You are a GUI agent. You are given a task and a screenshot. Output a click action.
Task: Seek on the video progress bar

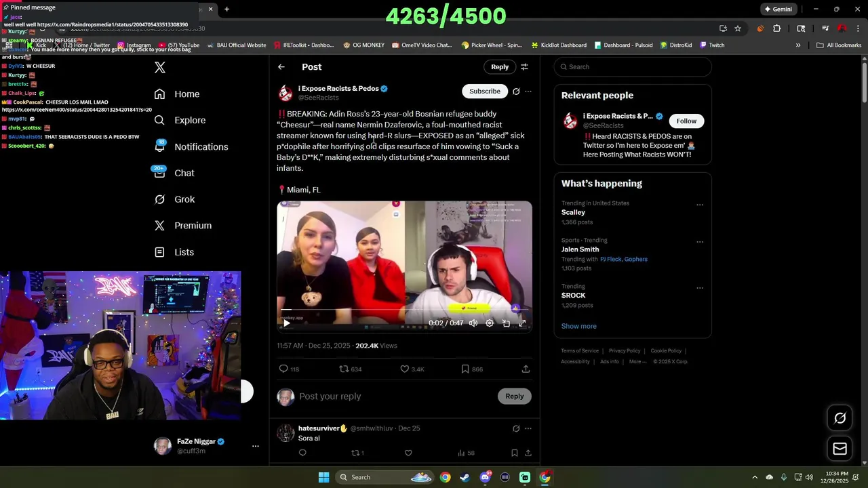404,310
